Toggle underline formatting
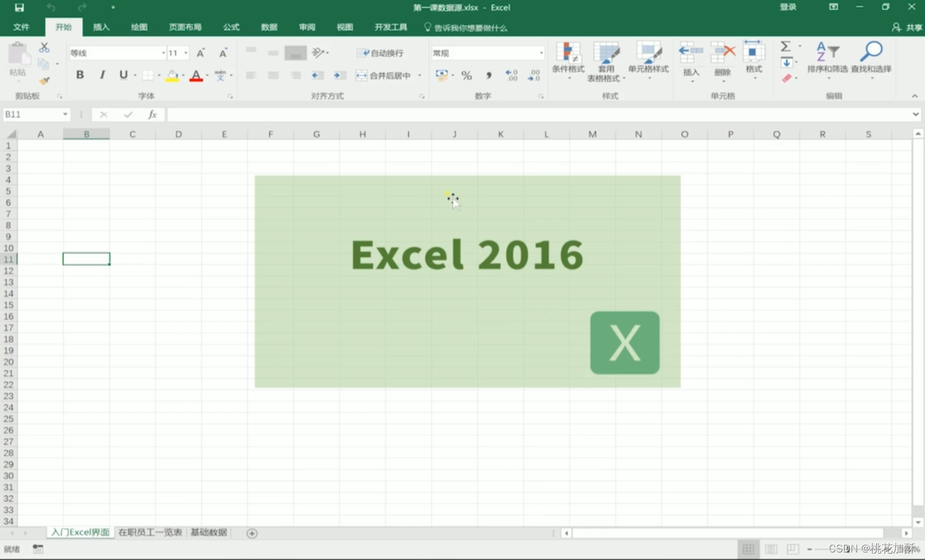925x560 pixels. 123,75
